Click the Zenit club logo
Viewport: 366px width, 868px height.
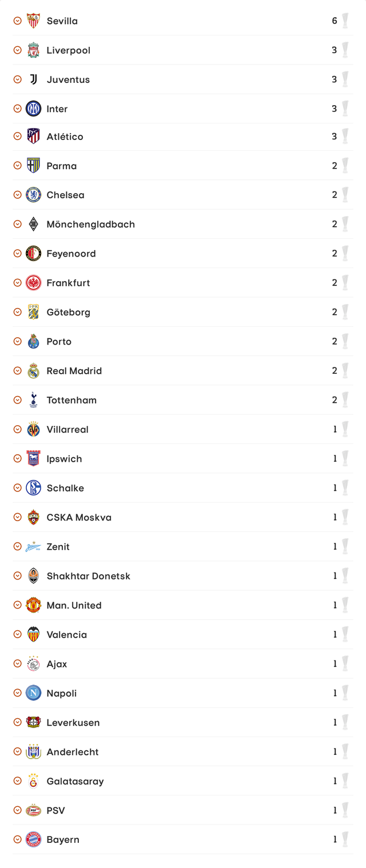click(x=33, y=547)
